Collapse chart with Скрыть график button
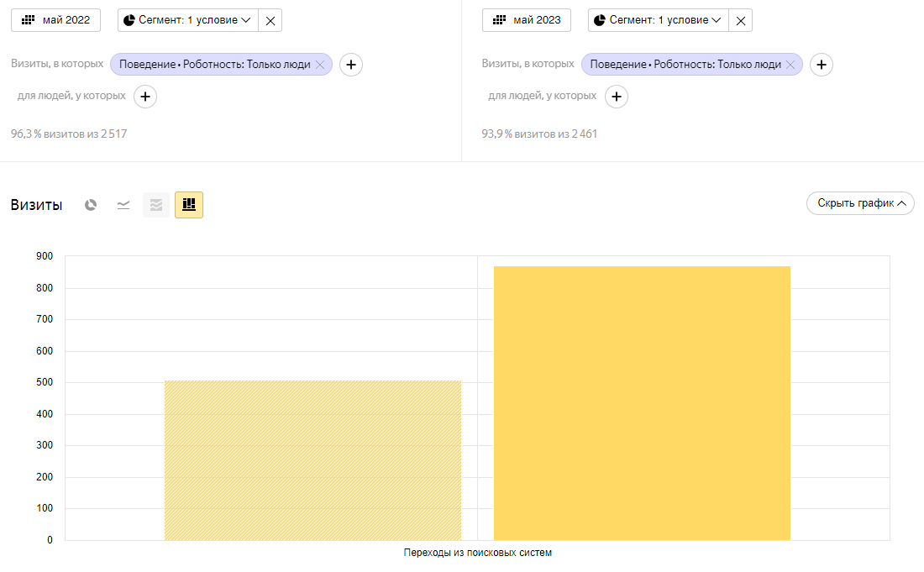Viewport: 924px width, 572px height. 860,203
